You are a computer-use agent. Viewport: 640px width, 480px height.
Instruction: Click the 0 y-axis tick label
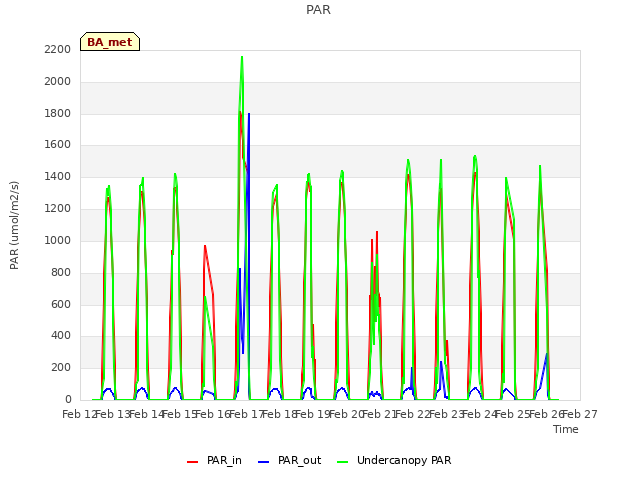coord(68,400)
